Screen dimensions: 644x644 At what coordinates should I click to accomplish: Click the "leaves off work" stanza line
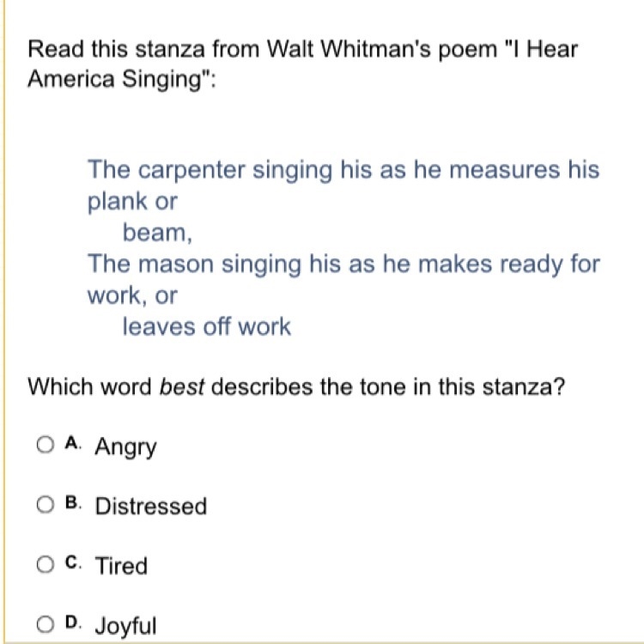point(207,327)
